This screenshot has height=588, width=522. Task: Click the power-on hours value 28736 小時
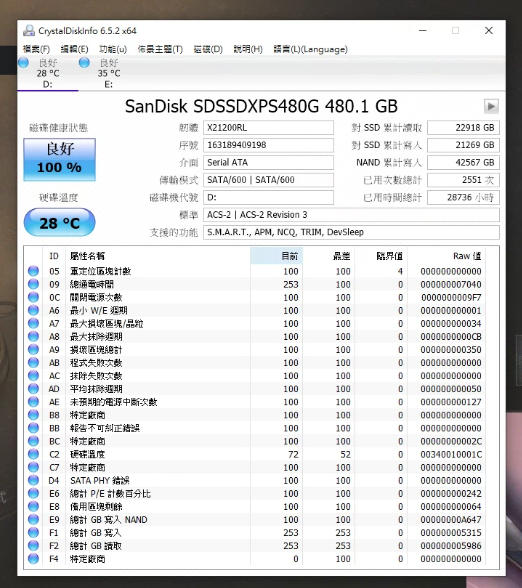(463, 197)
